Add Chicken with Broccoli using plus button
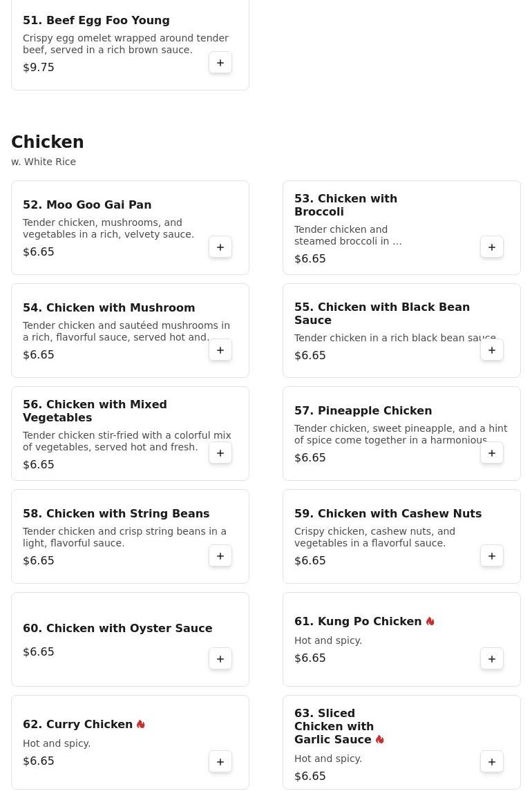The image size is (532, 791). (492, 247)
